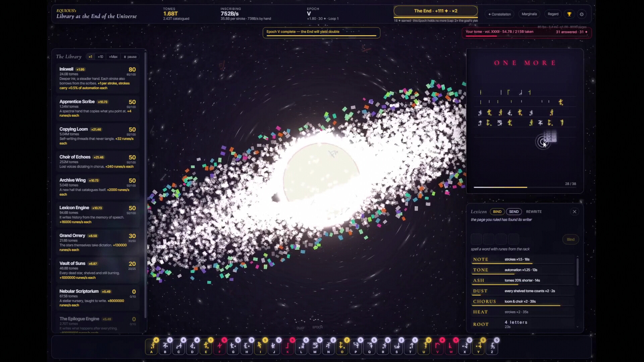644x362 pixels.
Task: Select rune tile C in the rack
Action: 179,347
